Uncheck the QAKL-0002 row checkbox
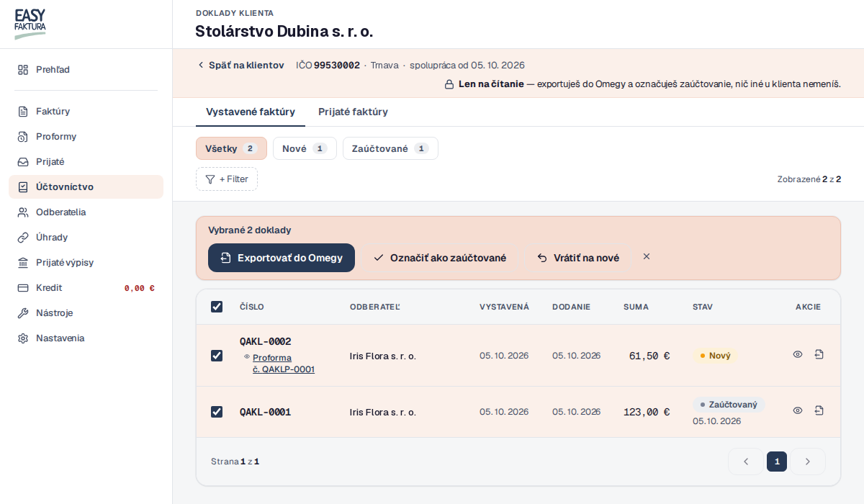The height and width of the screenshot is (504, 864). 217,356
